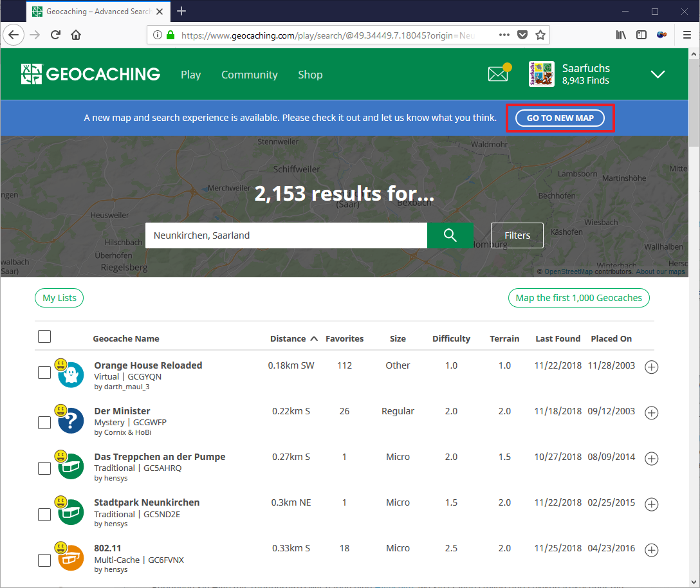This screenshot has height=588, width=700.
Task: Click the About our maps link
Action: pos(660,271)
